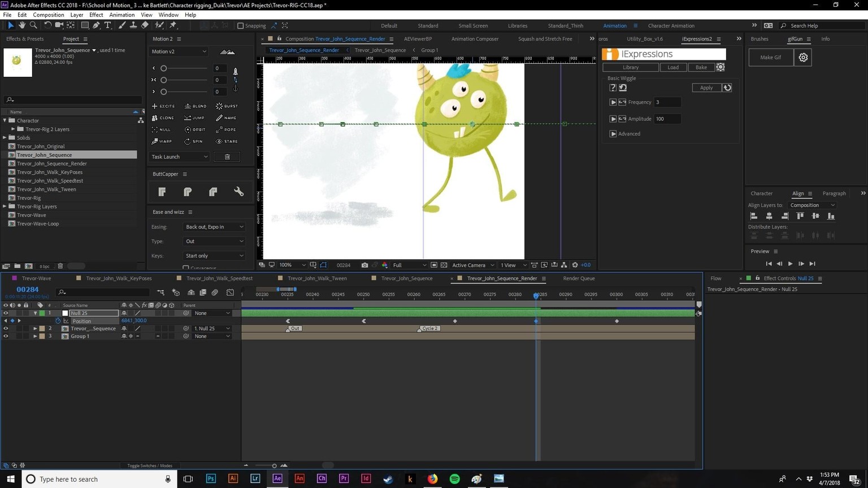Open the Motion v2 dropdown
The height and width of the screenshot is (488, 868).
tap(179, 51)
